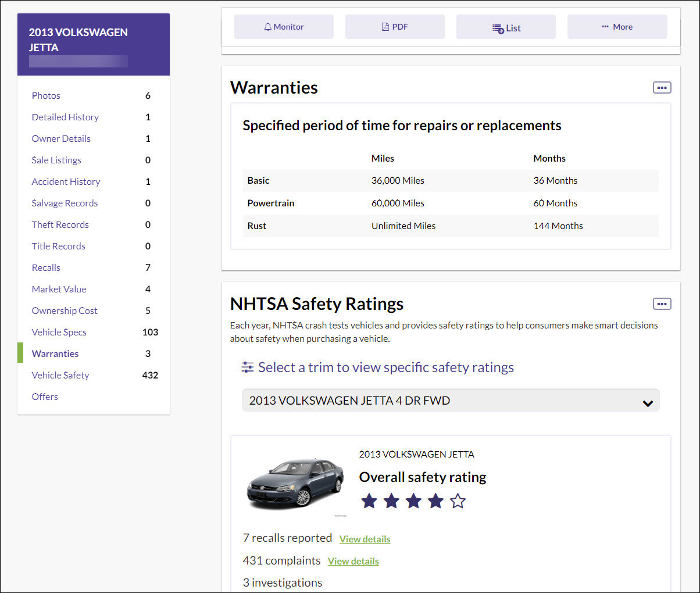Click the Miles column header
Image resolution: width=700 pixels, height=593 pixels.
[383, 158]
